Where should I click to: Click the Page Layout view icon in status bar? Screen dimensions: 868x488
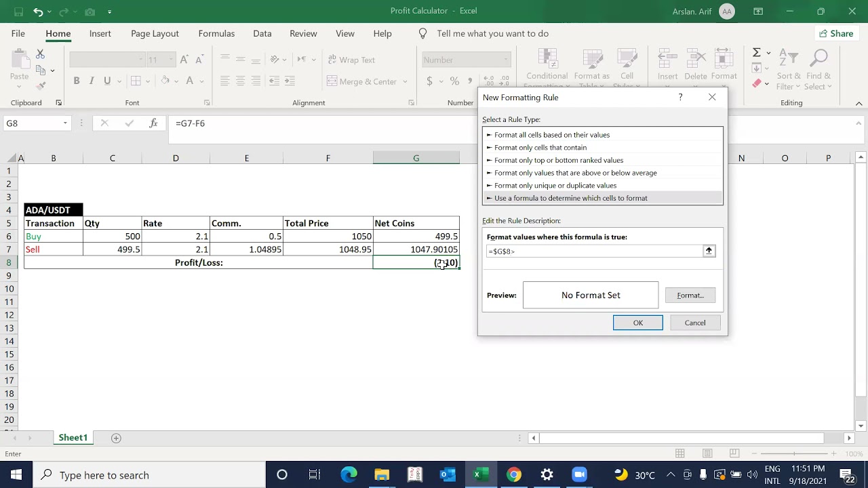pos(707,453)
